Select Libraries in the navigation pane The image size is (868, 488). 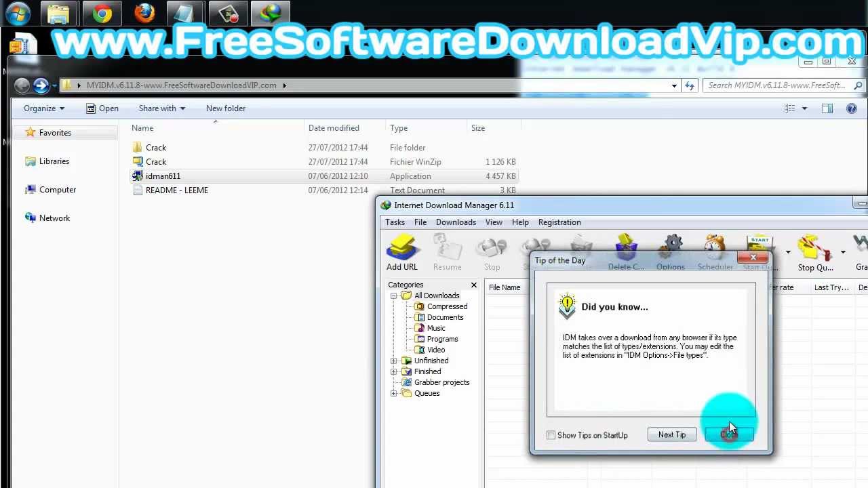pyautogui.click(x=54, y=161)
